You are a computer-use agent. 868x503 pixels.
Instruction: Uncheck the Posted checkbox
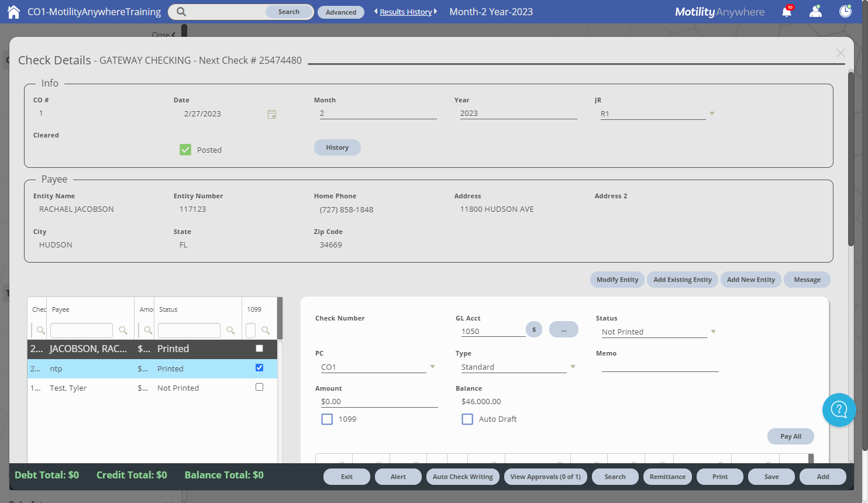(185, 150)
